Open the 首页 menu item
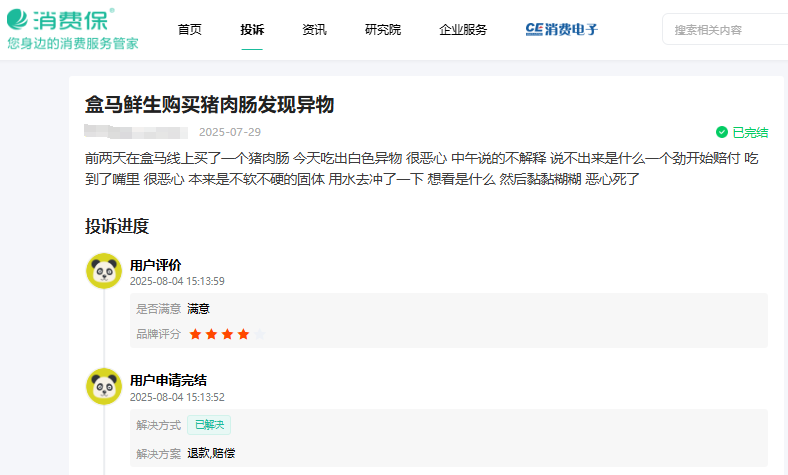The height and width of the screenshot is (475, 788). click(x=189, y=30)
